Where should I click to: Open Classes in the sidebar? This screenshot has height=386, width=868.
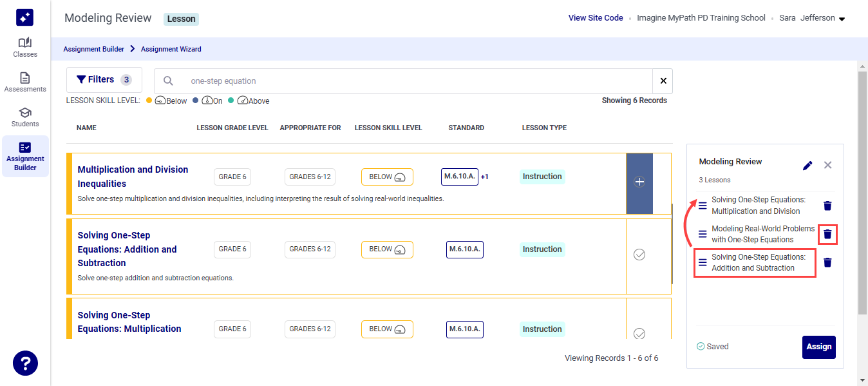tap(25, 48)
